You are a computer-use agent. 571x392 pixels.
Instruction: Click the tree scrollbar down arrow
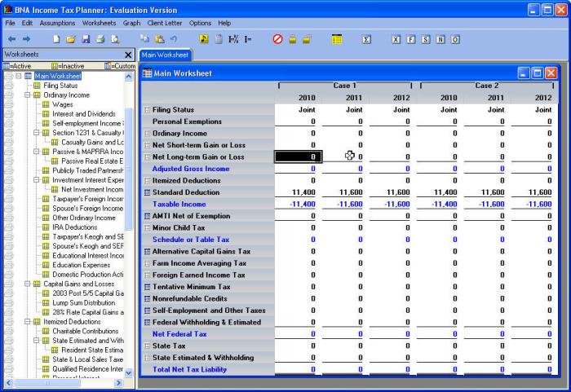tap(129, 372)
